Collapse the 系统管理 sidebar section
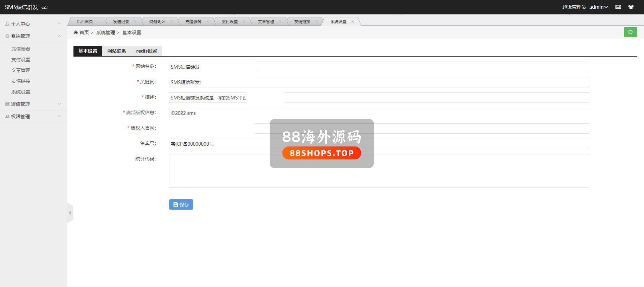The height and width of the screenshot is (287, 644). [33, 36]
